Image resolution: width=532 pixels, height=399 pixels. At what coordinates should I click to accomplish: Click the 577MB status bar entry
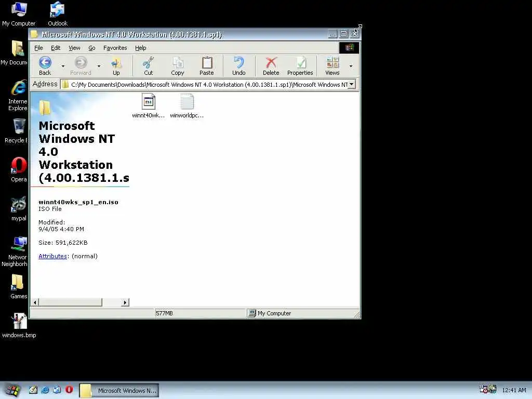164,313
